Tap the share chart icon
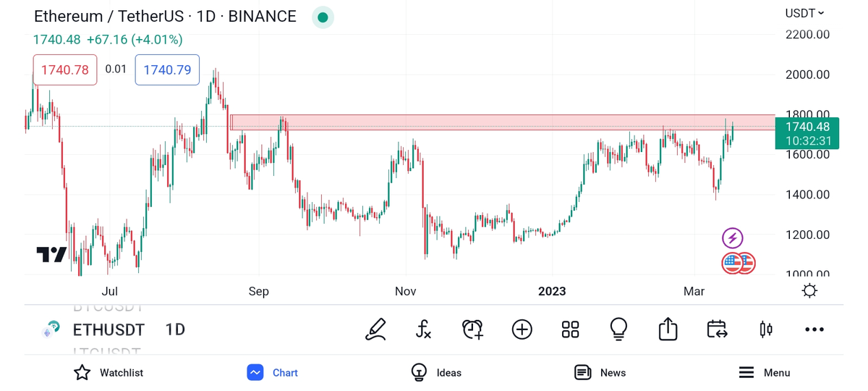868x391 pixels. [668, 329]
